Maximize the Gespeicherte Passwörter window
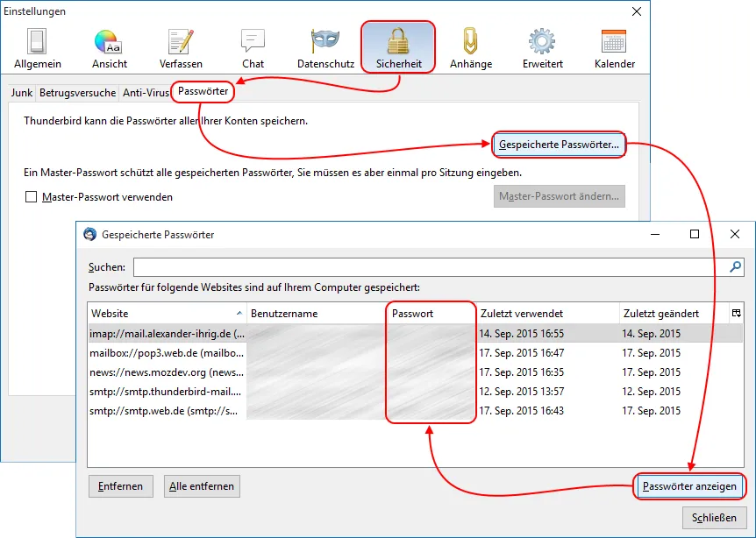 (x=695, y=234)
